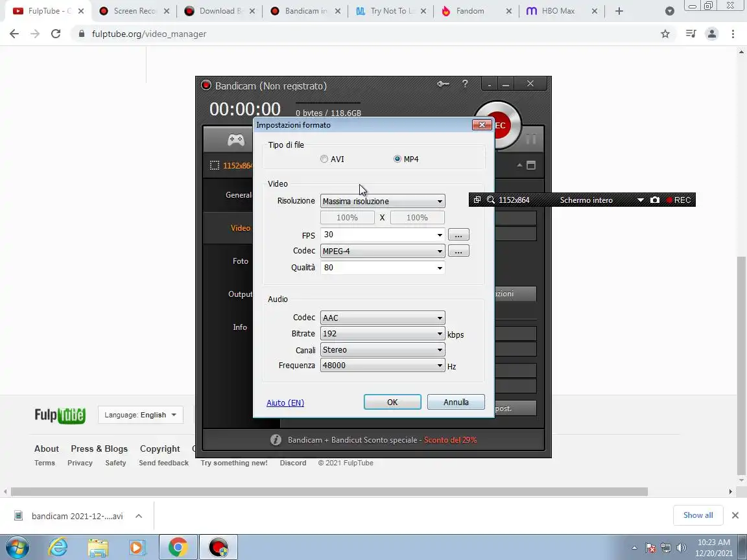The width and height of the screenshot is (747, 560).
Task: Open the Press & Blogs footer link
Action: (x=99, y=449)
